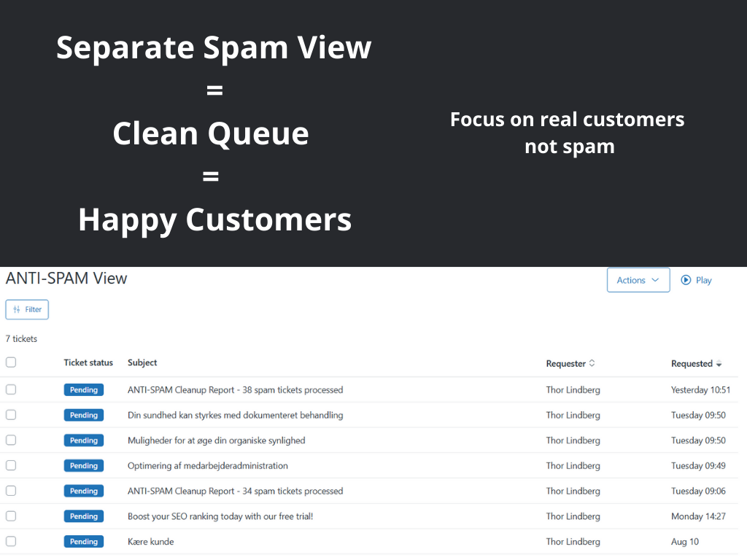Image resolution: width=747 pixels, height=560 pixels.
Task: Open 'Muligheder for at øge' ticket
Action: point(216,440)
